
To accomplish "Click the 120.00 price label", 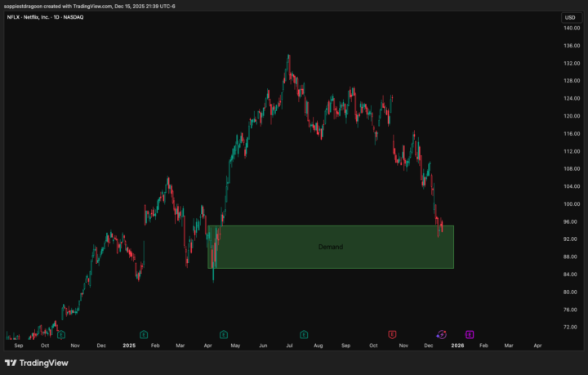I will click(x=572, y=116).
